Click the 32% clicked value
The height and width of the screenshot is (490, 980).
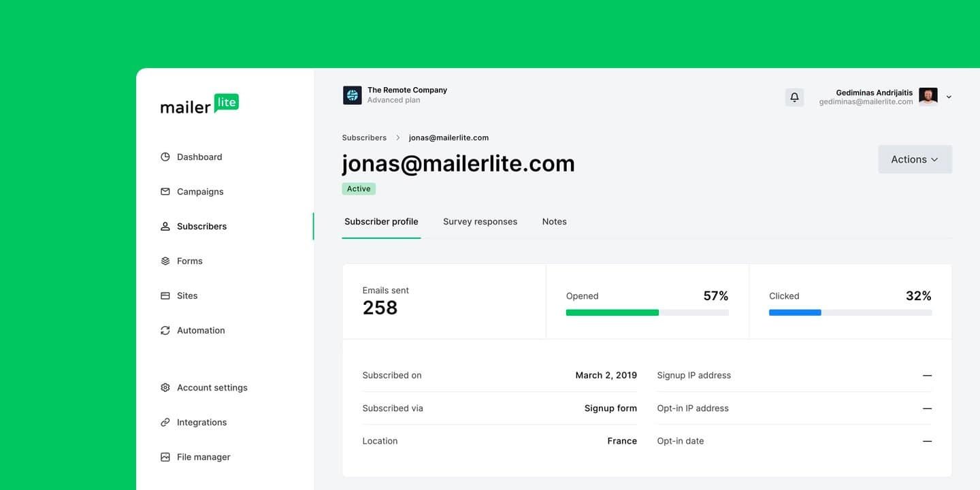[x=919, y=295]
